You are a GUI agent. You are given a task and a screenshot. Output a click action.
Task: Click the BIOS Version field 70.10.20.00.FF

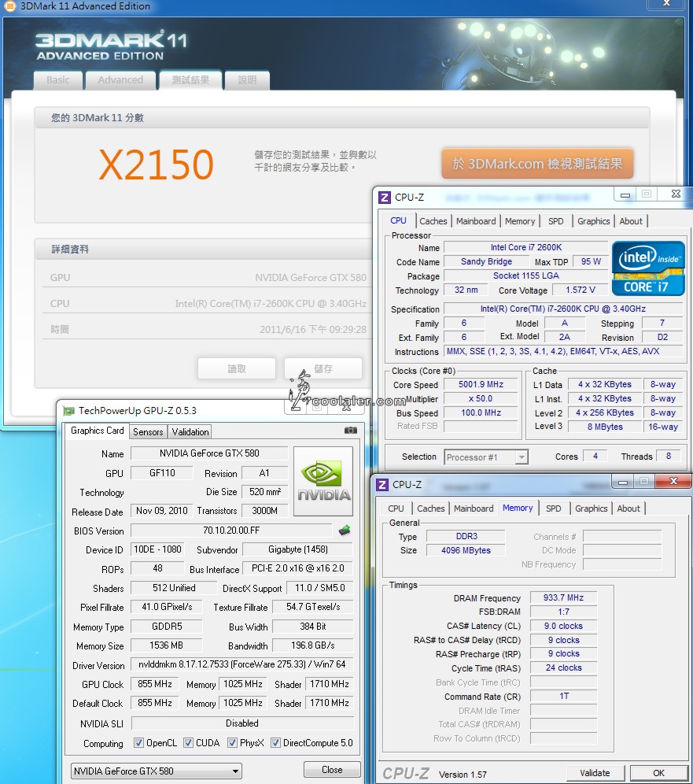click(x=231, y=531)
